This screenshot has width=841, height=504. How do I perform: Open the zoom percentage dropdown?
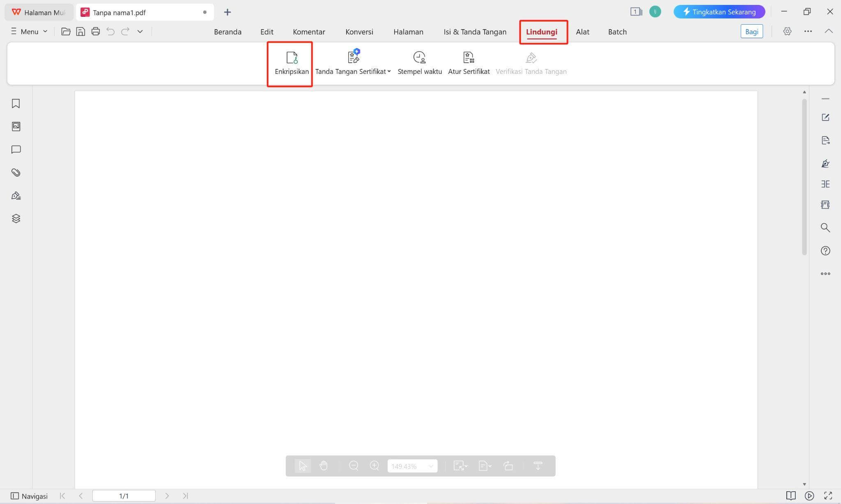click(x=431, y=466)
